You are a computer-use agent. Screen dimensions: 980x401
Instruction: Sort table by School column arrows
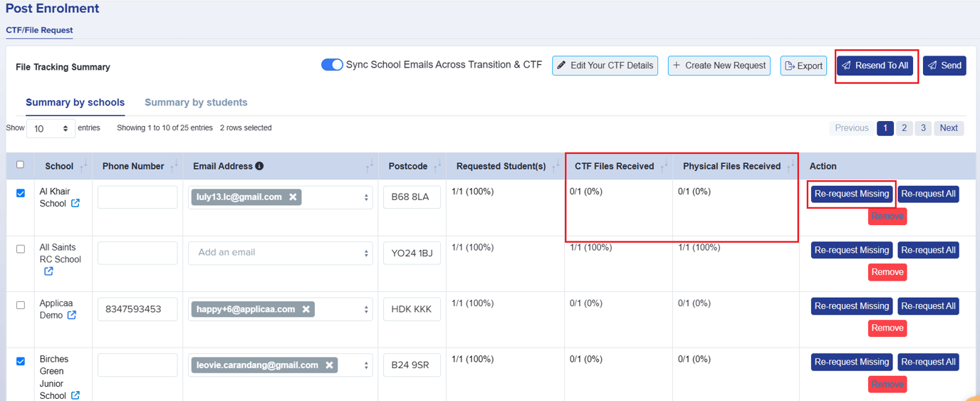[x=83, y=166]
